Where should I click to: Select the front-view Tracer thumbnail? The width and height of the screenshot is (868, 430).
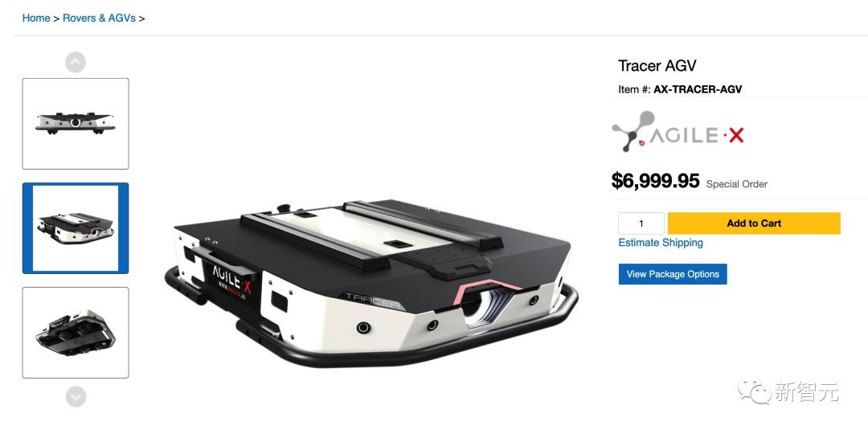pyautogui.click(x=76, y=124)
